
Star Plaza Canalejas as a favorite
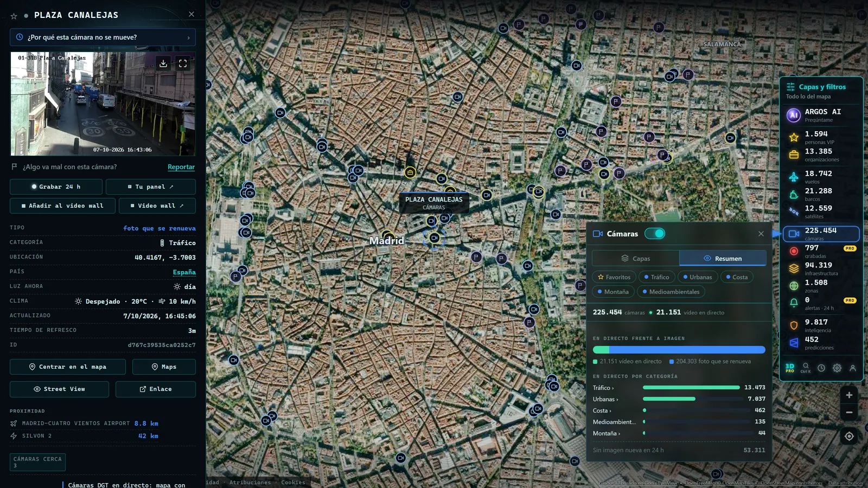(14, 16)
